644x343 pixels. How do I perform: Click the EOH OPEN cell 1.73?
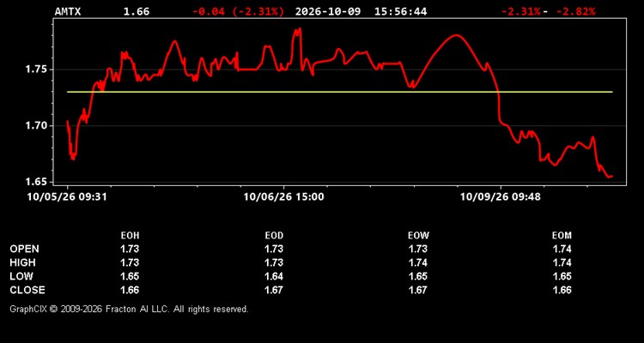point(130,249)
